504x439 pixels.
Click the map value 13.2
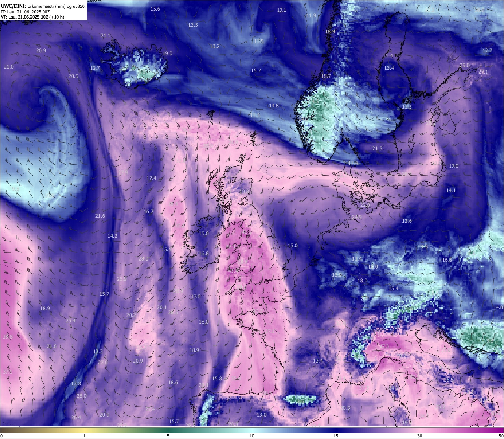215,46
